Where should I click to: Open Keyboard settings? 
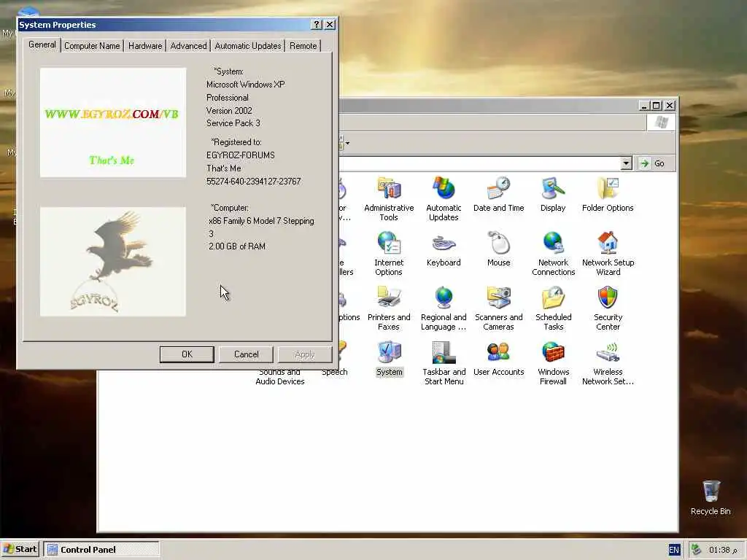[x=444, y=249]
